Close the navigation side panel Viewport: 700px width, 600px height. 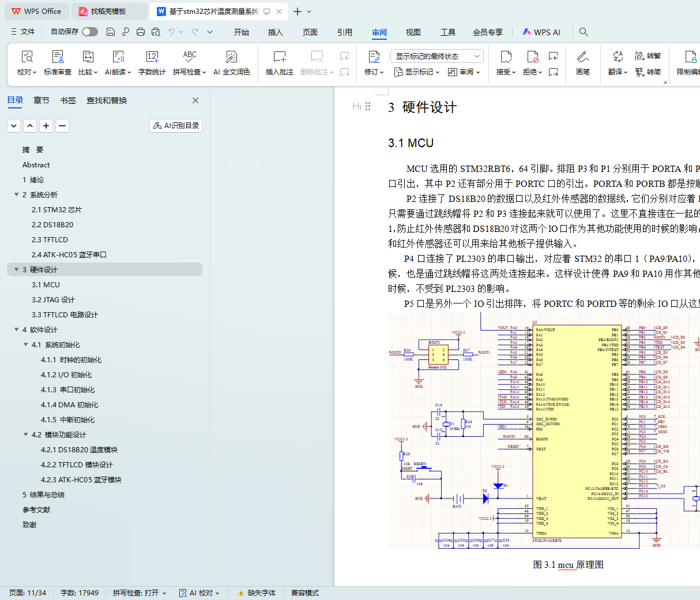click(x=195, y=100)
